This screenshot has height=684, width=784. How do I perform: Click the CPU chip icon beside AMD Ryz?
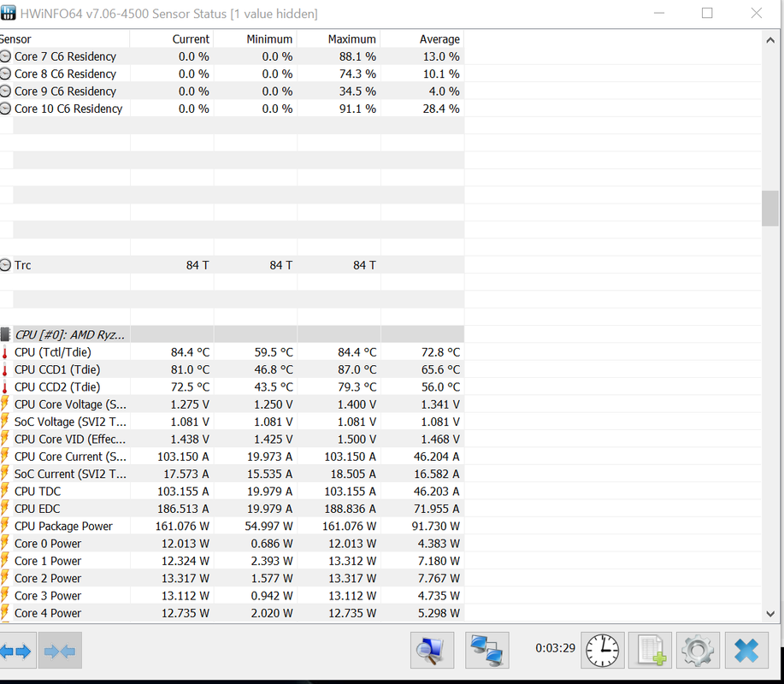[5, 334]
